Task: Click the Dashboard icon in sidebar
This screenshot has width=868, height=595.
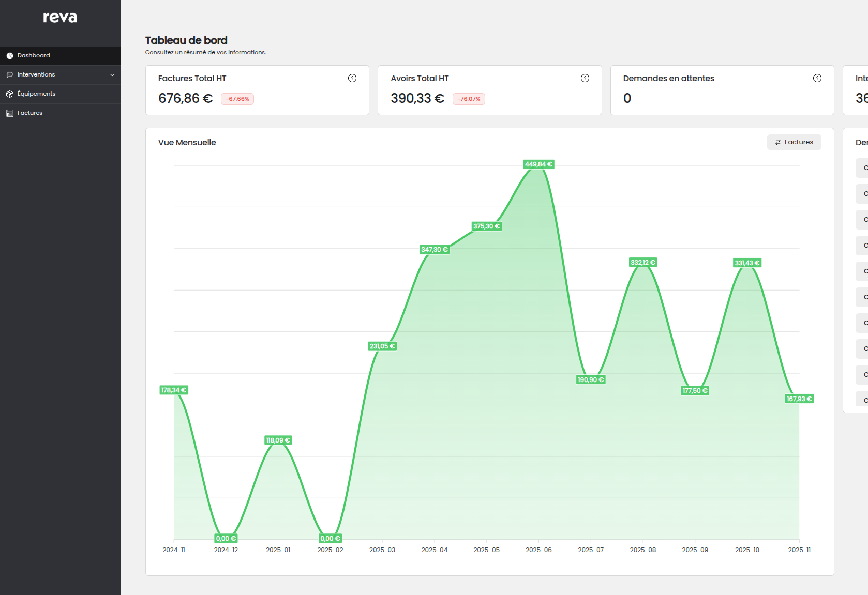Action: pos(10,56)
